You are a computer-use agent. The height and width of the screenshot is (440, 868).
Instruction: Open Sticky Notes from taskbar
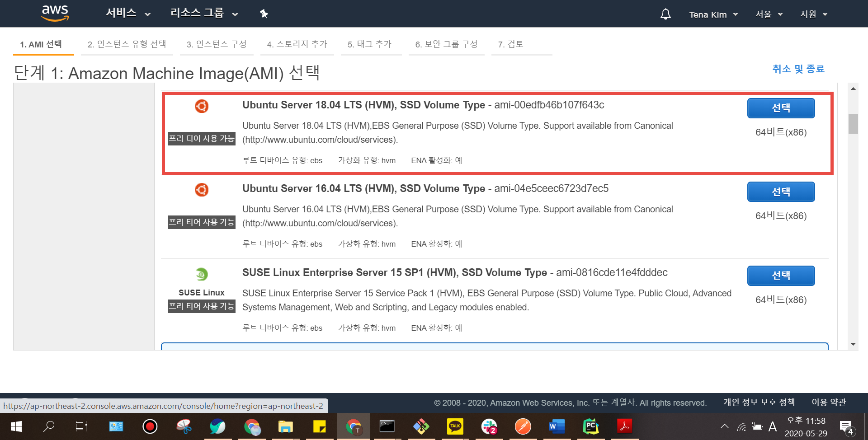click(320, 426)
